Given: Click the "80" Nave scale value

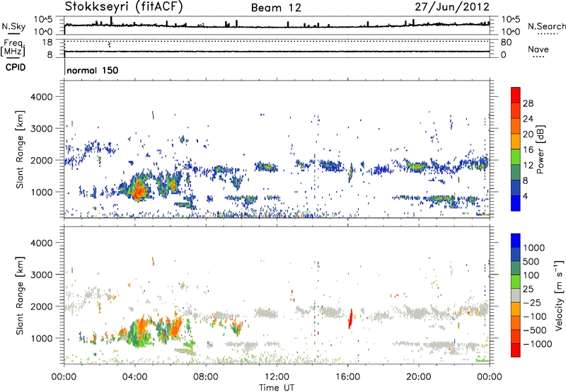Looking at the screenshot, I should [x=506, y=42].
